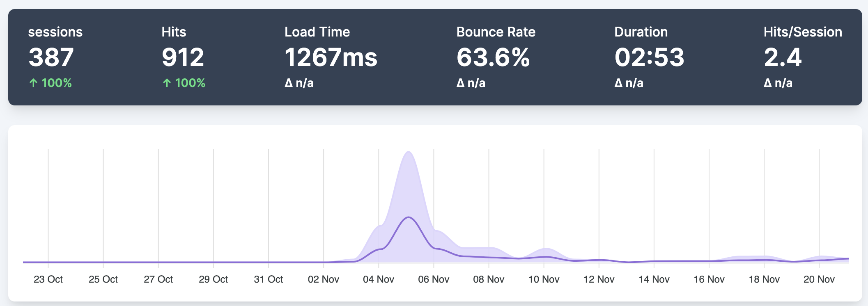This screenshot has height=306, width=868.
Task: Click the 08 Nov axis label
Action: pos(489,279)
